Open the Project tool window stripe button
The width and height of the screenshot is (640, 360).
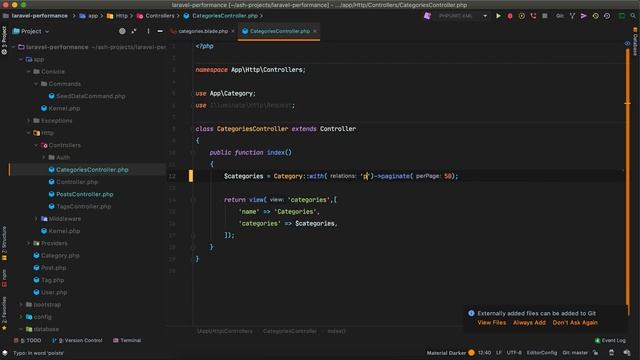pos(4,40)
